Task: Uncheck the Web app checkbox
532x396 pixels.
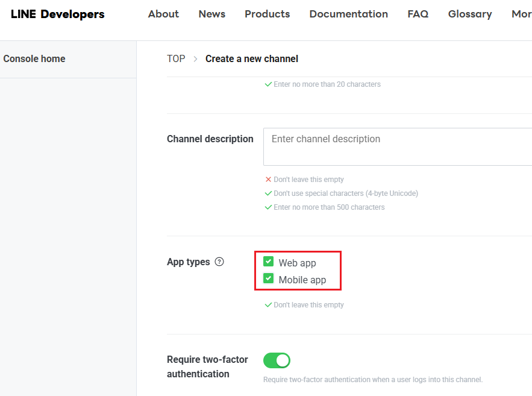Action: [x=269, y=262]
